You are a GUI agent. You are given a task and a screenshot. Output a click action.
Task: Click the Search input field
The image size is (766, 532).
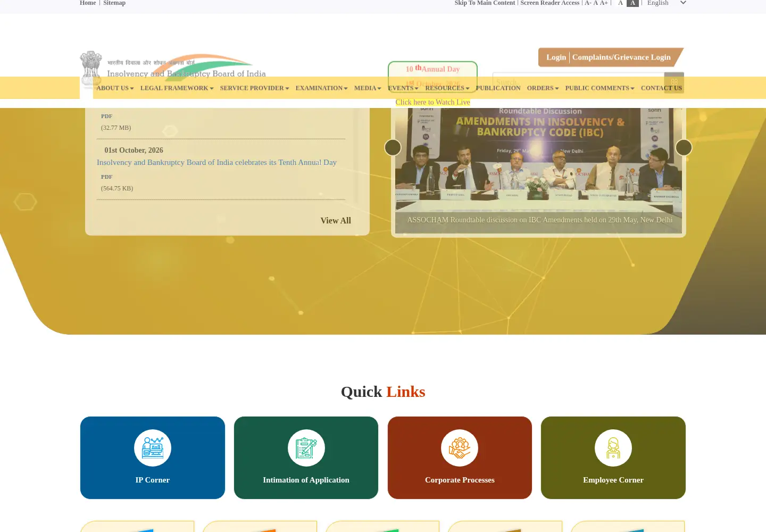pos(578,82)
